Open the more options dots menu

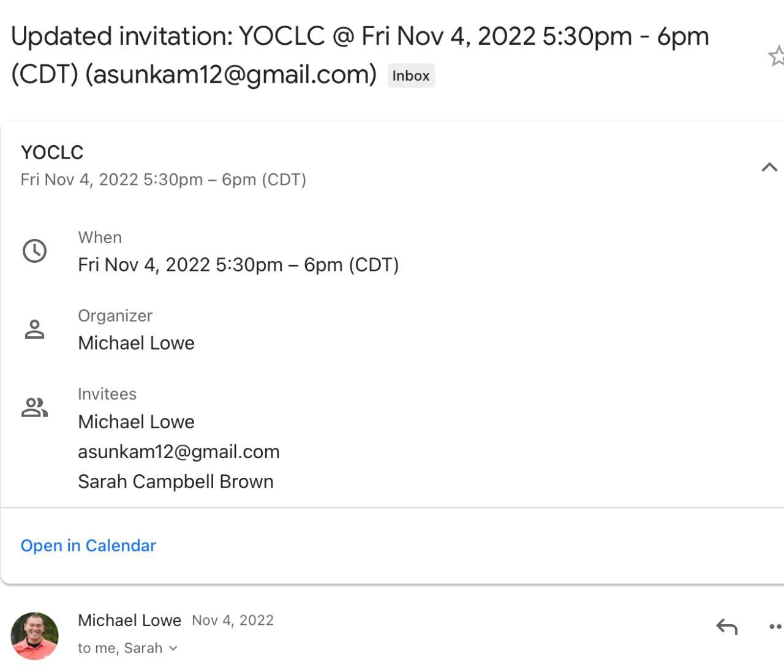click(x=775, y=627)
